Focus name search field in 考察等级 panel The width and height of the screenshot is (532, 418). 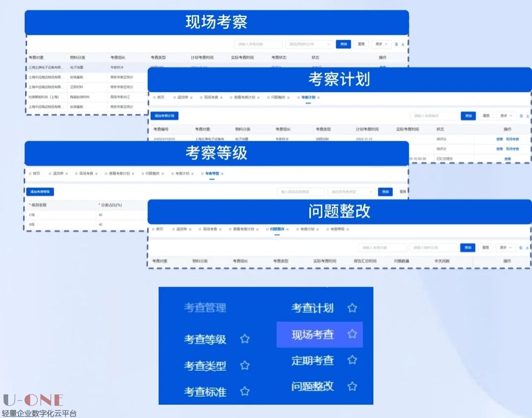point(301,192)
